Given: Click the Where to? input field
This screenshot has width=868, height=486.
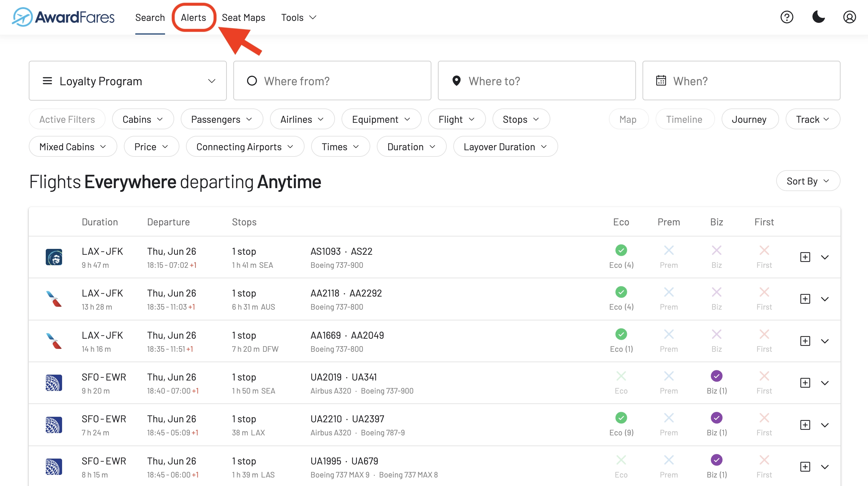Looking at the screenshot, I should [536, 81].
